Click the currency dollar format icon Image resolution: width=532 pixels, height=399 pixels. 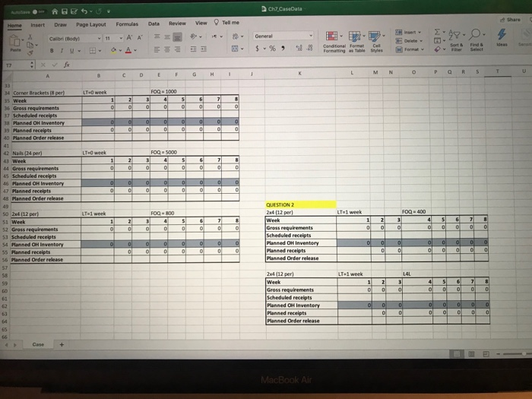tap(257, 49)
